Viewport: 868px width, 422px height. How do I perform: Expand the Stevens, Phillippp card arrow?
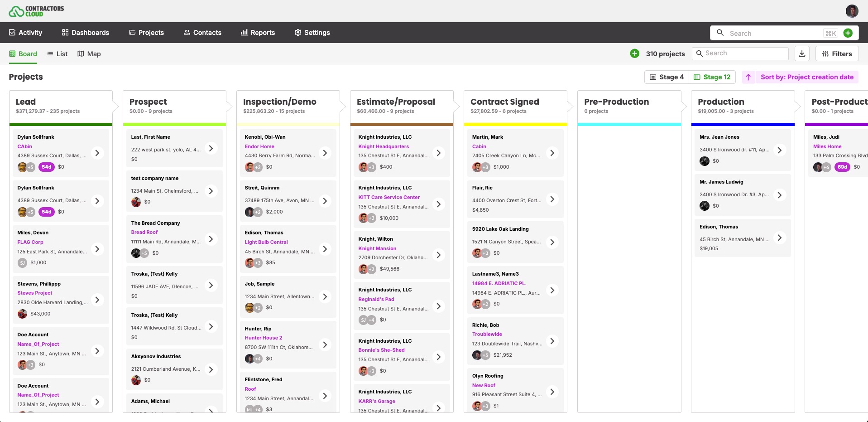point(97,300)
